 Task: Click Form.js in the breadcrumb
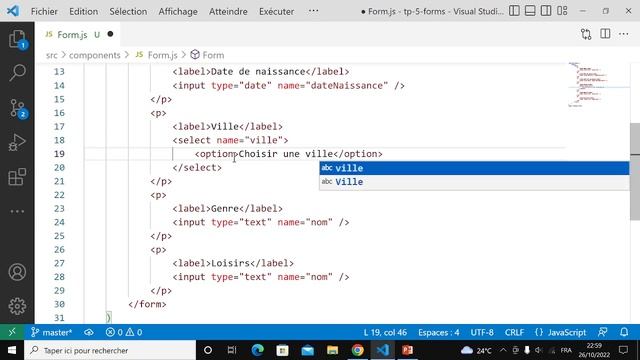[162, 55]
